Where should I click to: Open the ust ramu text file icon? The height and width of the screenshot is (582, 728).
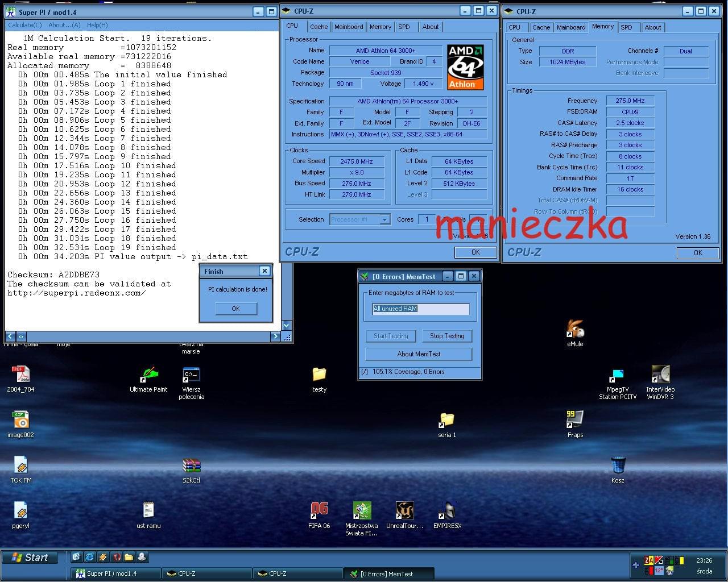148,515
